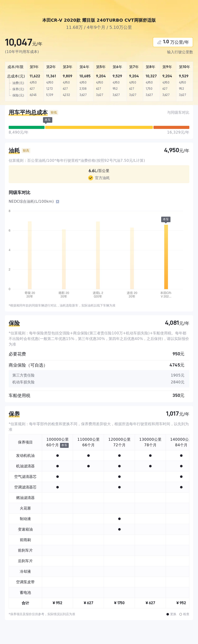Click the insurance value 6,045
The height and width of the screenshot is (644, 198).
pos(33,95)
